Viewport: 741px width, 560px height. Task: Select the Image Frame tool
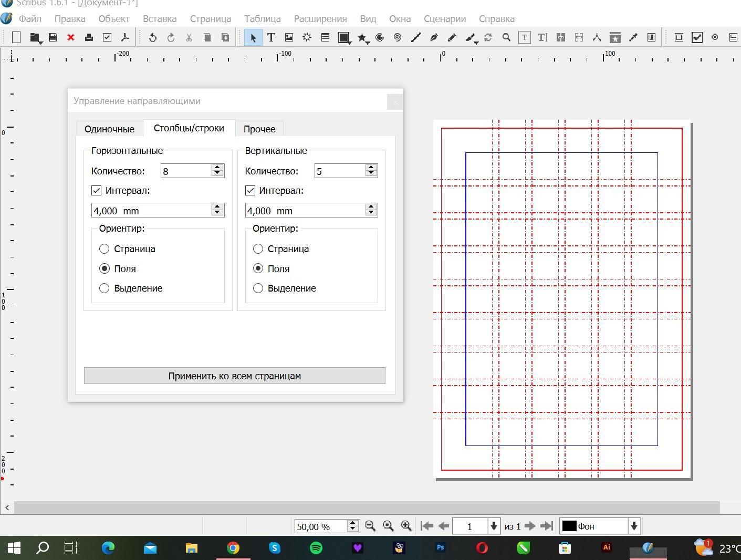click(289, 37)
